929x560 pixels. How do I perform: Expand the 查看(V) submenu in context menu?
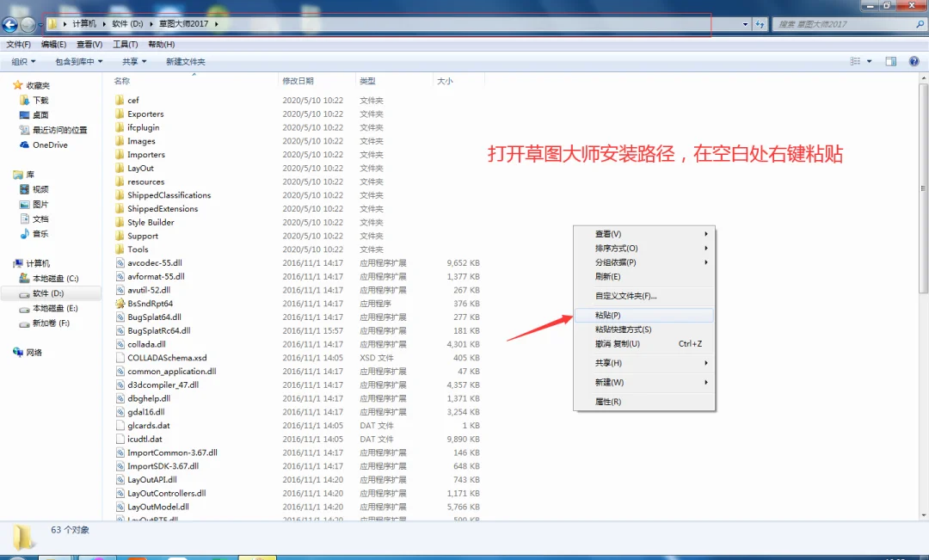(x=644, y=234)
